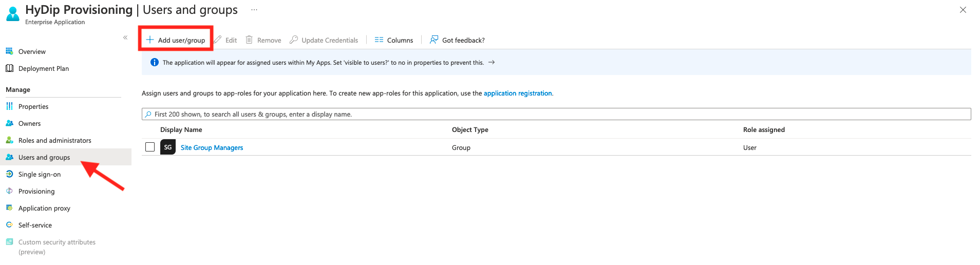This screenshot has height=265, width=980.
Task: Open Custom security attributes (preview)
Action: 57,247
